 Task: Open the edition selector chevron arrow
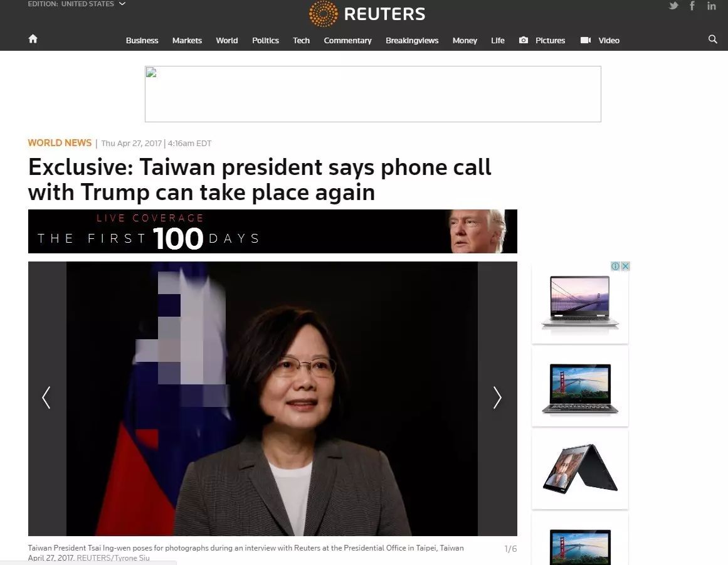pos(120,4)
